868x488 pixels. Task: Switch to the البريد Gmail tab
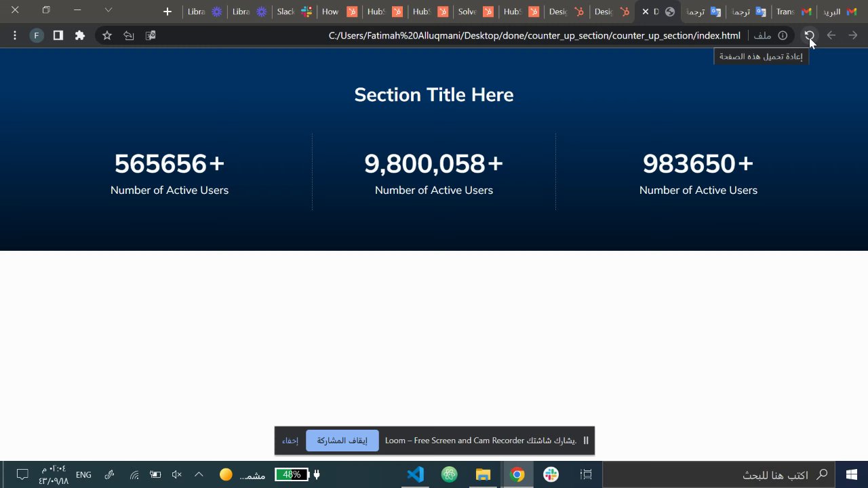(x=841, y=12)
